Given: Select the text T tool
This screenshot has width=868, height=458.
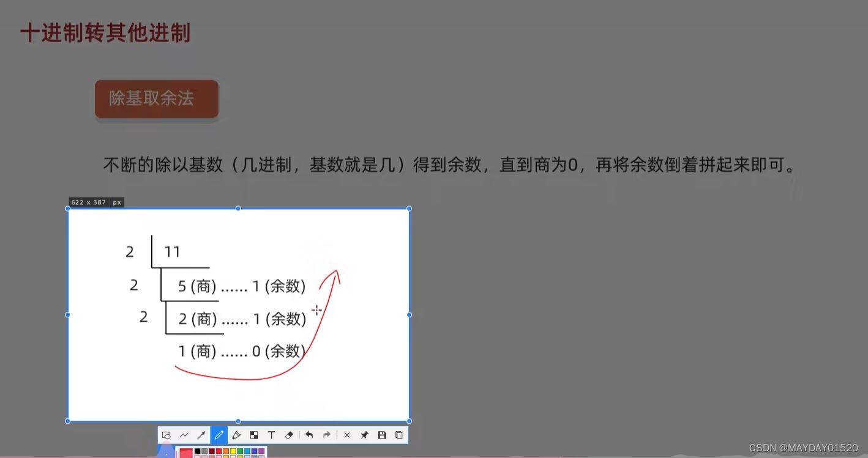Looking at the screenshot, I should coord(271,435).
